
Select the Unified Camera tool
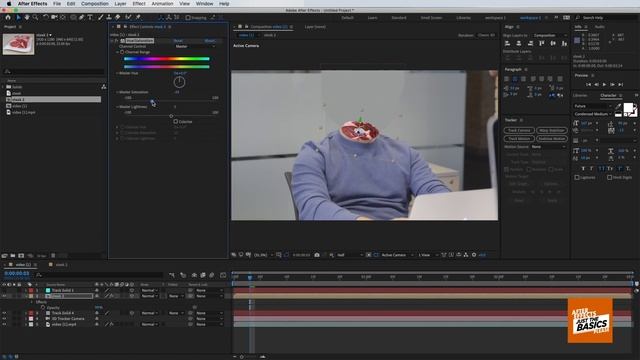54,18
